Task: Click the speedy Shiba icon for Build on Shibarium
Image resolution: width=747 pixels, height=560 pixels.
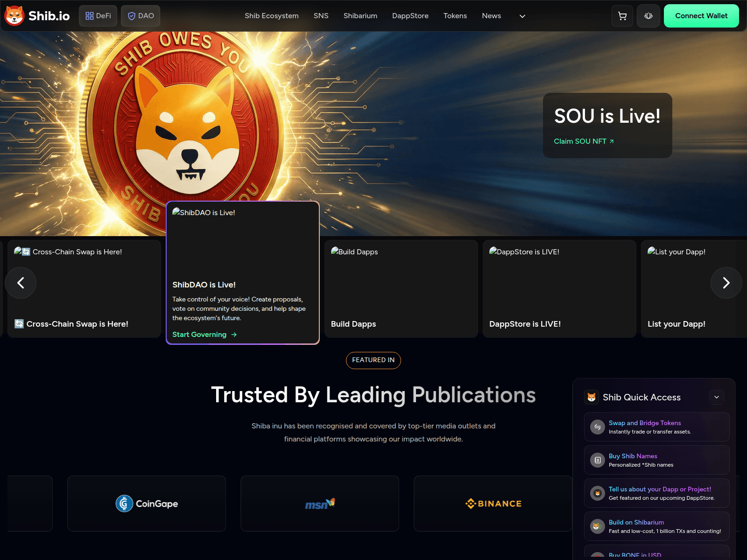Action: coord(597,526)
